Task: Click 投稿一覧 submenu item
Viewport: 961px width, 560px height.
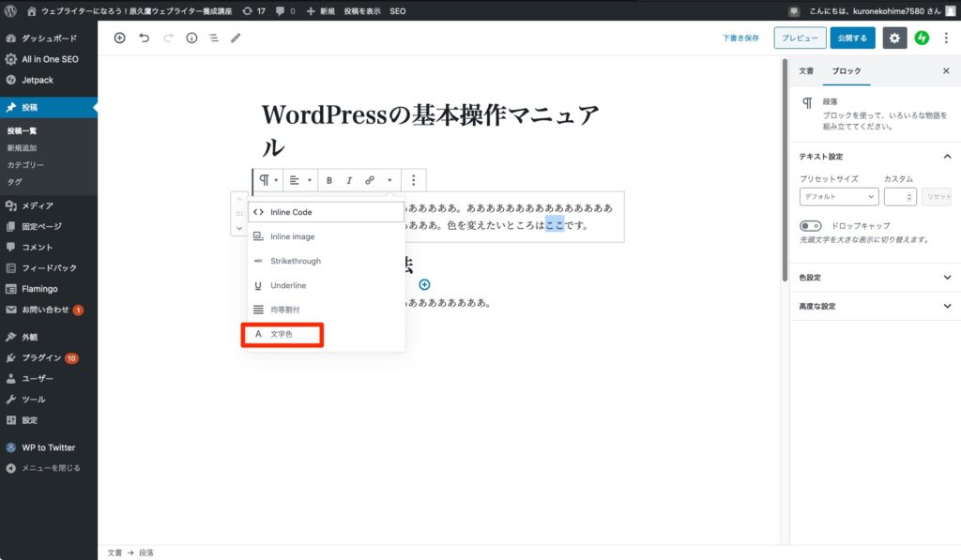Action: 23,130
